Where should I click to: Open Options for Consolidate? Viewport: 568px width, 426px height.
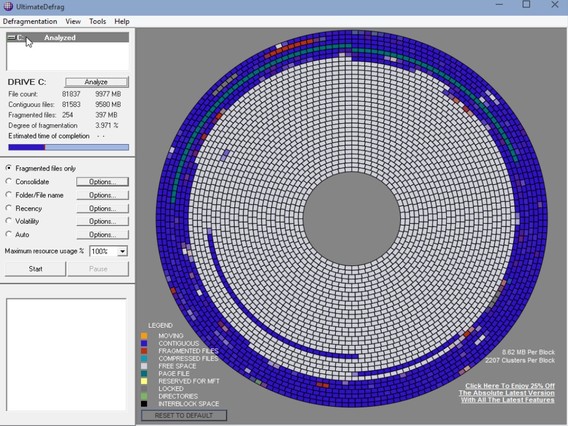103,181
